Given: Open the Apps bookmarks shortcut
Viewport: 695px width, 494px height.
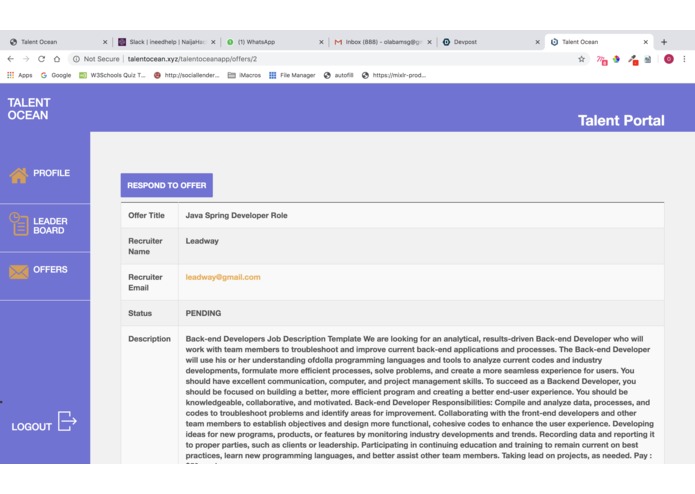Looking at the screenshot, I should coord(20,75).
